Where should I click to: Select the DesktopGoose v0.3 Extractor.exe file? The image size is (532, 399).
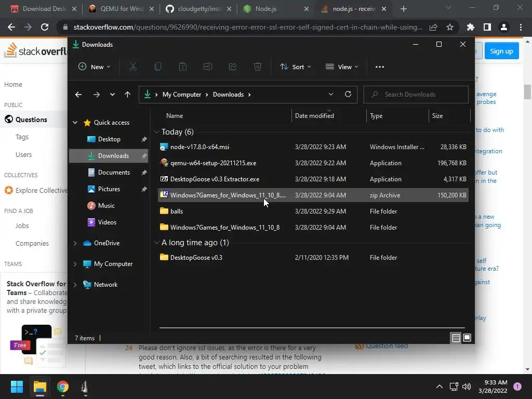click(x=313, y=179)
